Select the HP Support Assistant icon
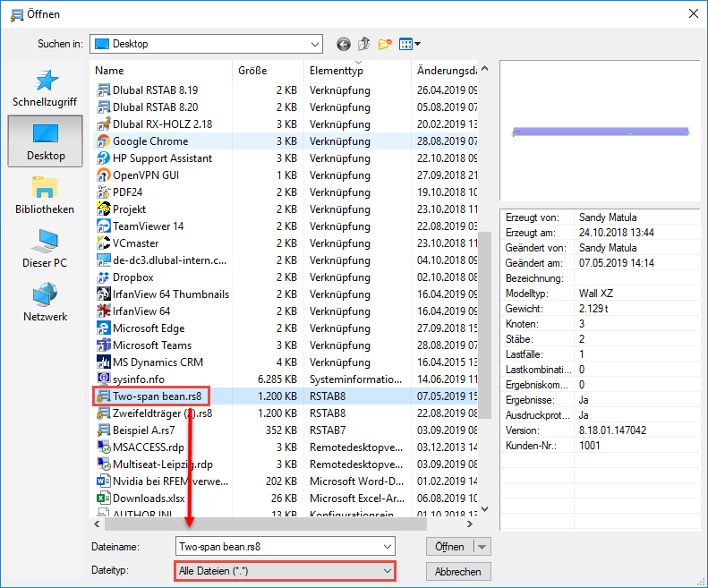This screenshot has width=708, height=588. [104, 158]
